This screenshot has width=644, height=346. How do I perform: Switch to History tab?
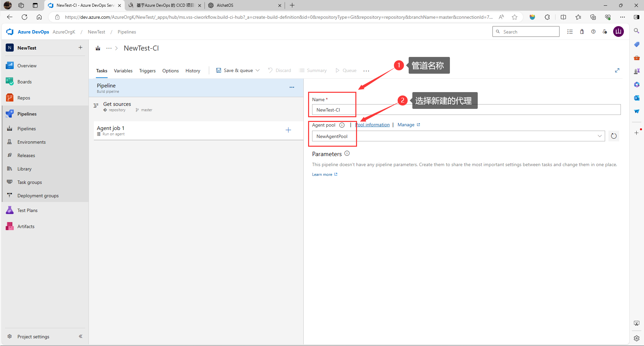tap(193, 71)
